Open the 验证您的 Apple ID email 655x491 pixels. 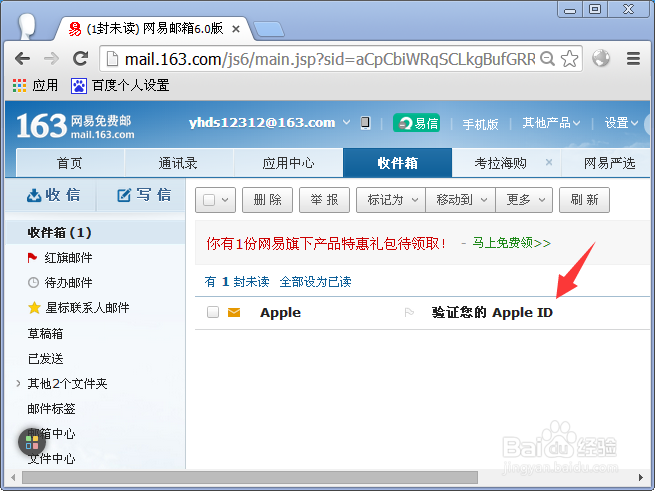point(492,312)
